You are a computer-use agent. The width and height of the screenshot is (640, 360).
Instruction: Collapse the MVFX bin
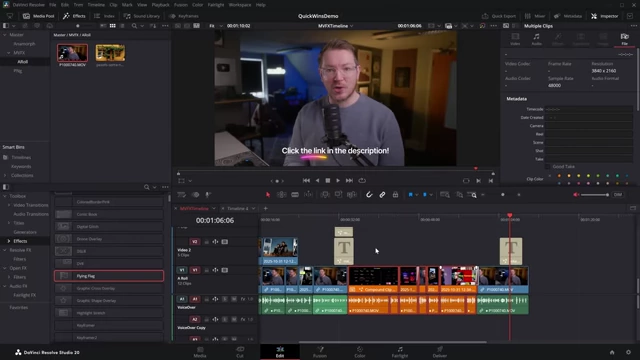pos(9,53)
